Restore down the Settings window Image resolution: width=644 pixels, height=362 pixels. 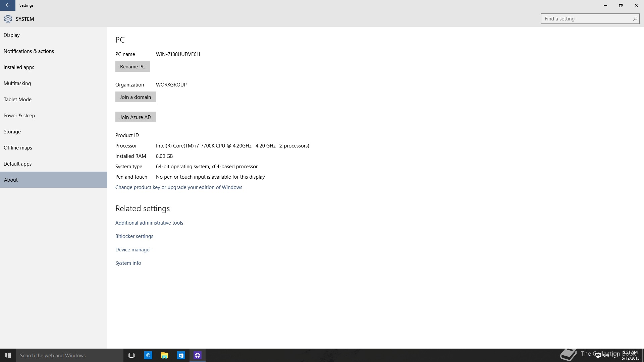[x=621, y=5]
